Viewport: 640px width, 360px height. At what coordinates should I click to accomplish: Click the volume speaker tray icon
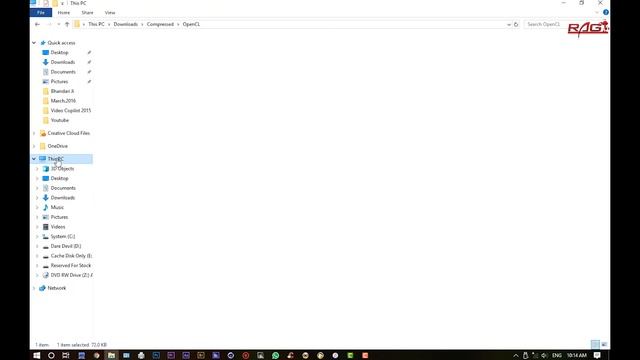[544, 356]
